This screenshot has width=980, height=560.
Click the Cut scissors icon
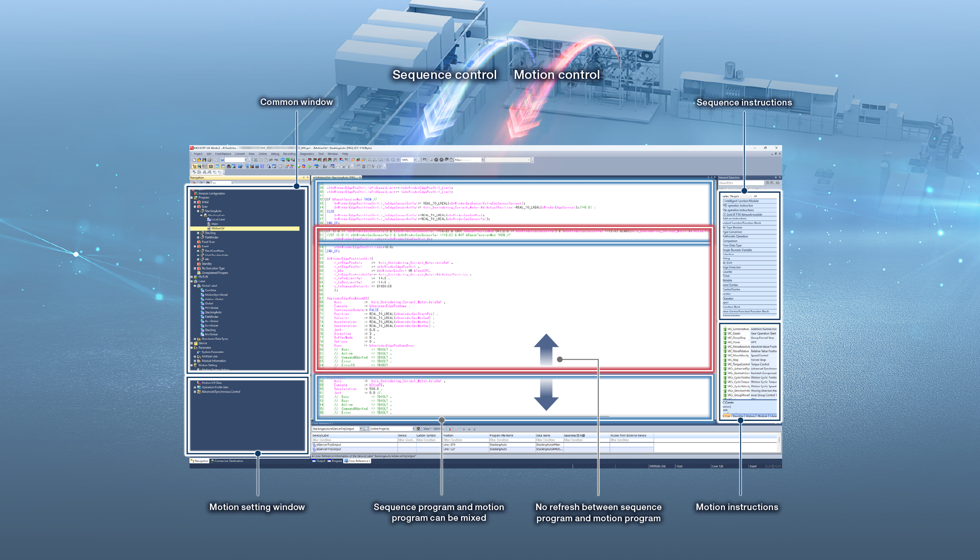[256, 160]
